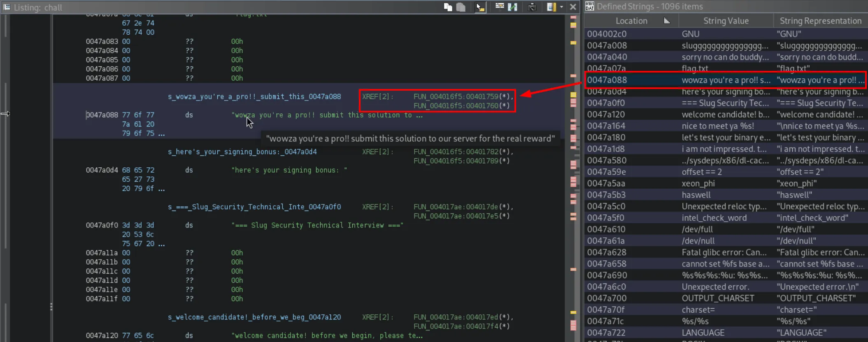
Task: Select string row 0047a164 nice to meet ya
Action: (726, 126)
